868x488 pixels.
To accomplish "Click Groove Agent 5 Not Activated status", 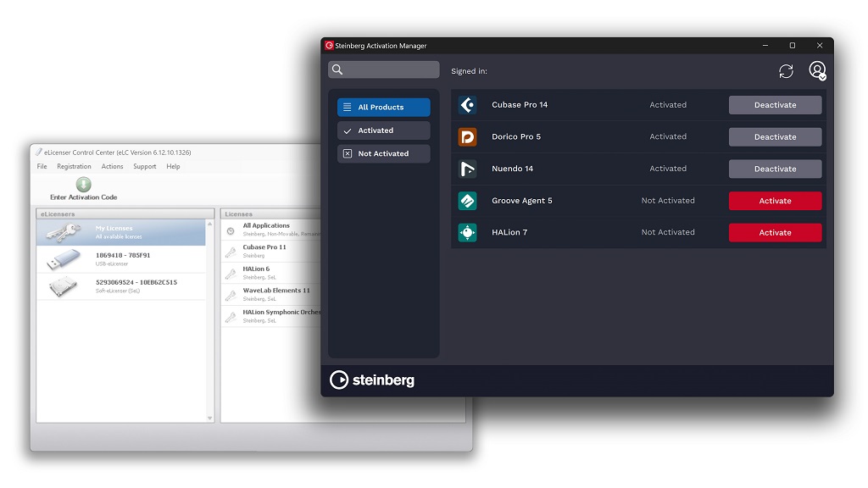I will (668, 201).
